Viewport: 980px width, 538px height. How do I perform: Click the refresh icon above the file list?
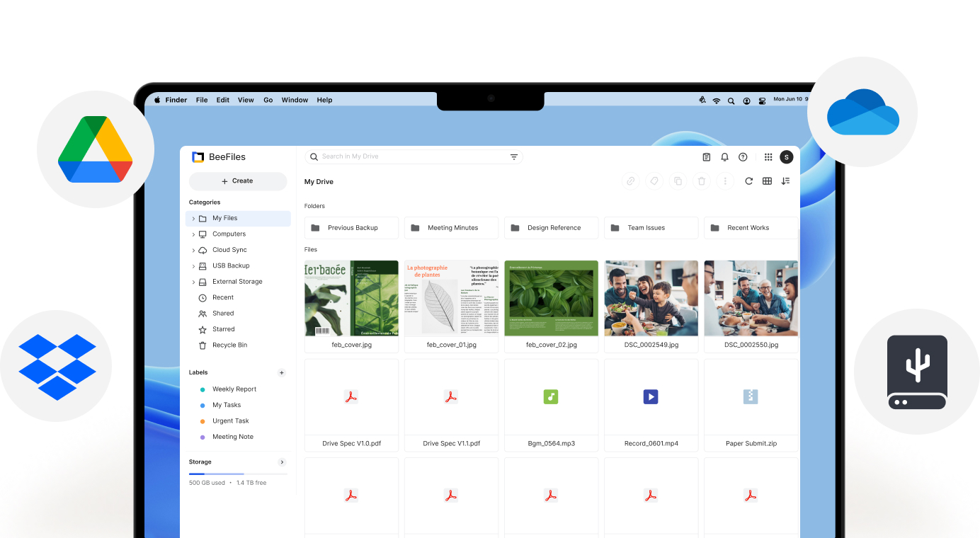(748, 181)
